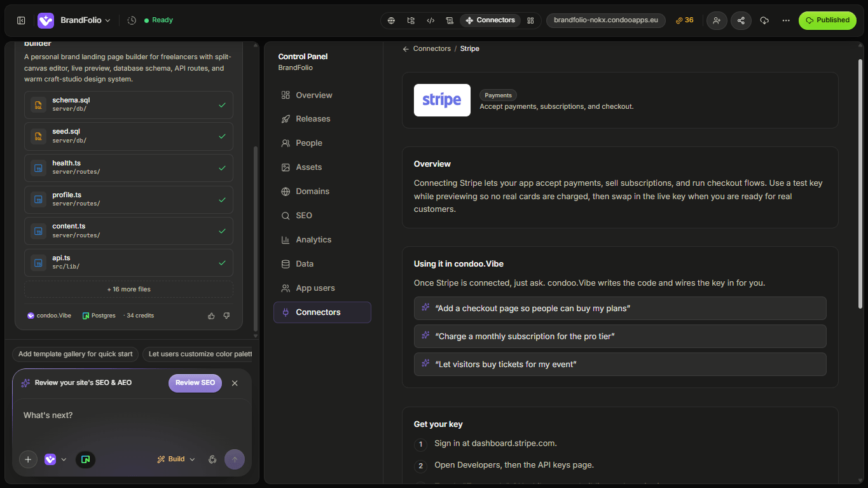Pick "Charge a monthly subscription" prompt suggestion
This screenshot has width=868, height=488.
(x=620, y=336)
